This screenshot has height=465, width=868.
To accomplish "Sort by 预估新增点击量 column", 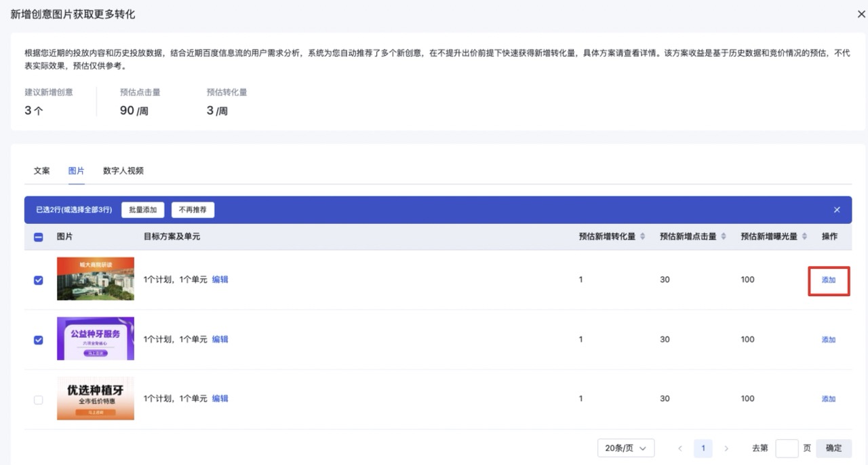I will pyautogui.click(x=723, y=236).
